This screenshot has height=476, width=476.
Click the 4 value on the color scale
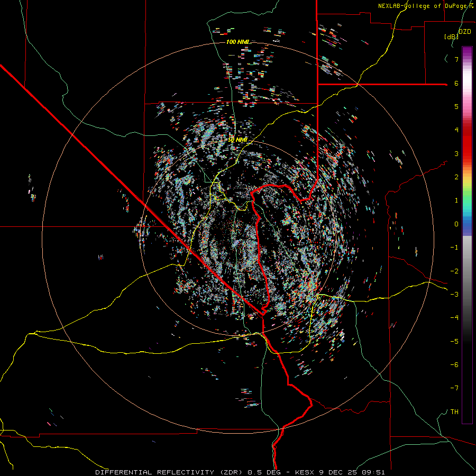pos(456,130)
